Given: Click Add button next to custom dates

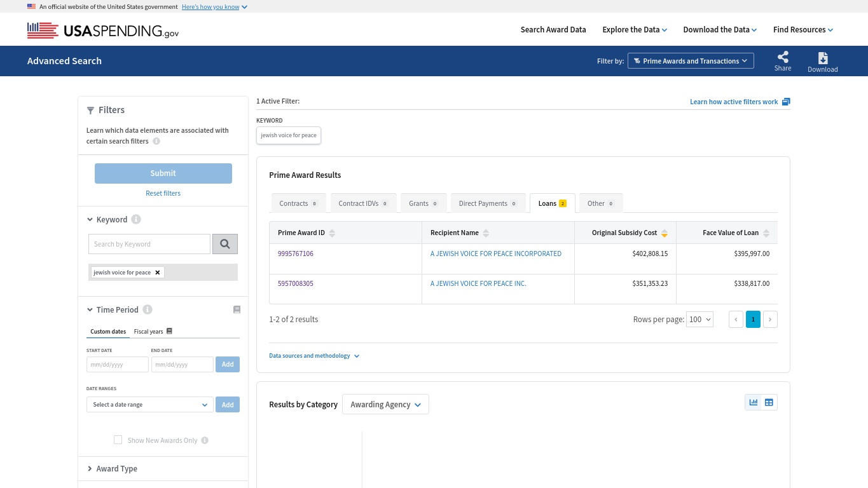Looking at the screenshot, I should click(228, 365).
